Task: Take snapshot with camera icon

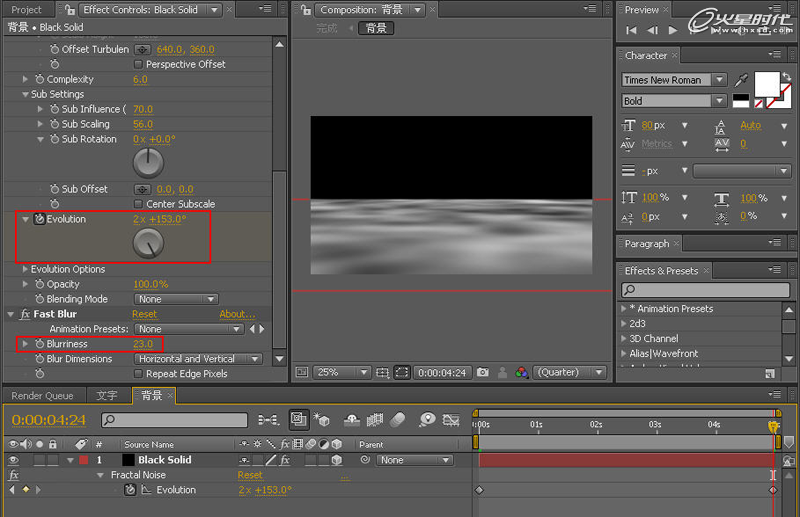Action: click(483, 373)
